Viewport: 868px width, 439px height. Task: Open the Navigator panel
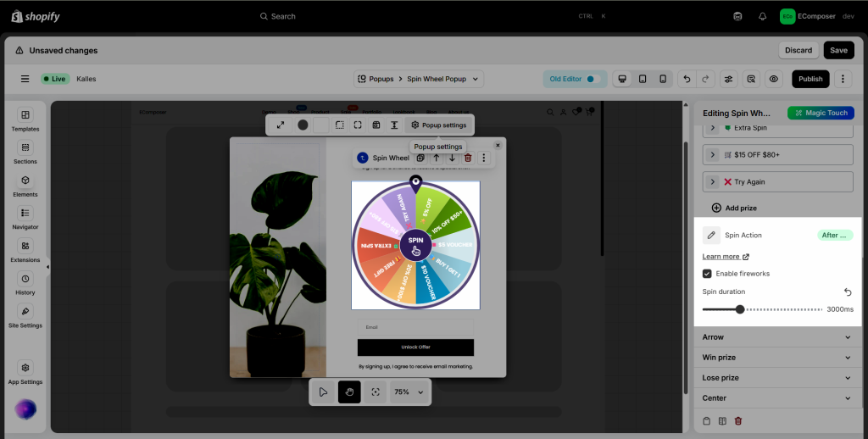(25, 218)
